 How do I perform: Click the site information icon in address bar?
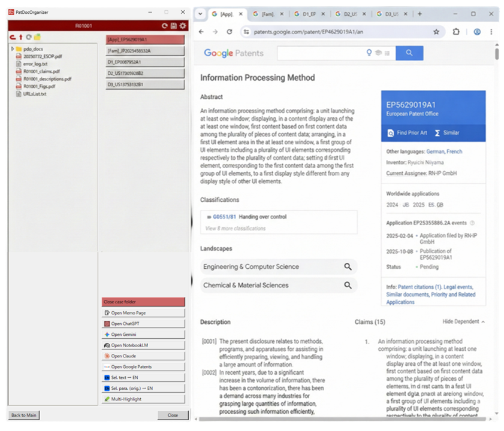[246, 32]
